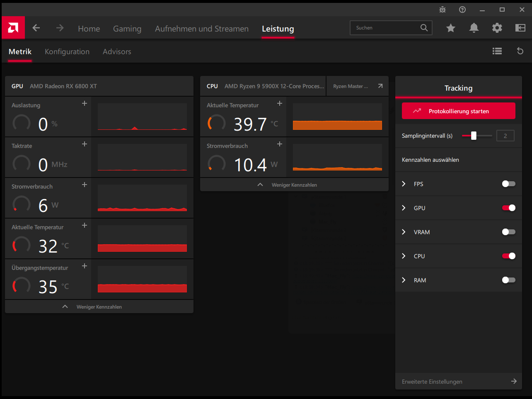Select the Leistung tab
532x399 pixels.
coord(278,29)
